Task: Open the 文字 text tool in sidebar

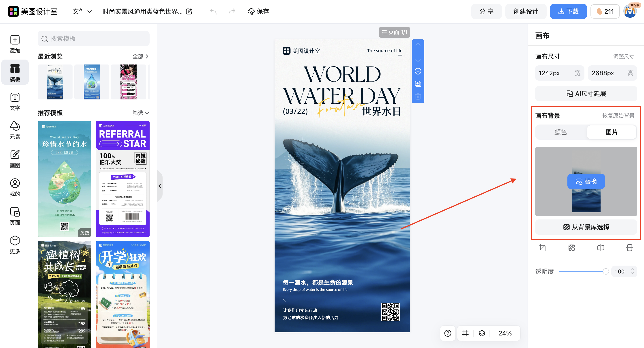Action: (x=15, y=101)
